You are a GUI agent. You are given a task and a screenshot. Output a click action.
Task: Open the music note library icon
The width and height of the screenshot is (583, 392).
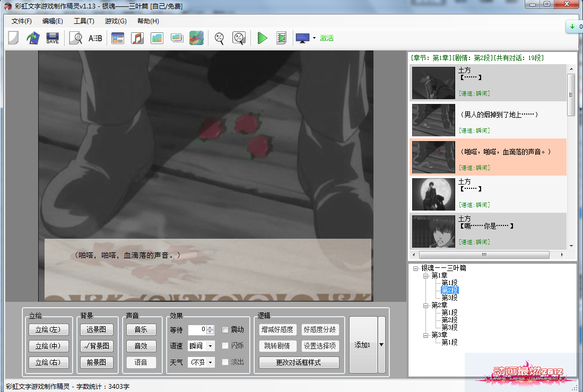click(137, 38)
